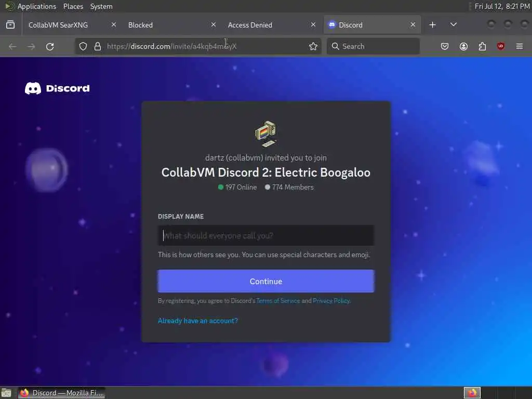Click the show desktop icon in taskbar
The width and height of the screenshot is (532, 399).
(x=6, y=393)
